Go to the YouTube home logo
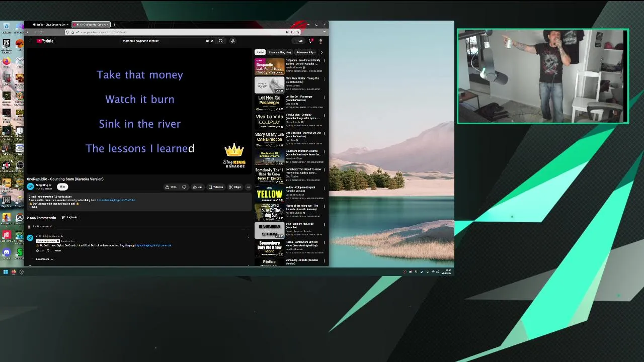644x362 pixels. pos(45,41)
